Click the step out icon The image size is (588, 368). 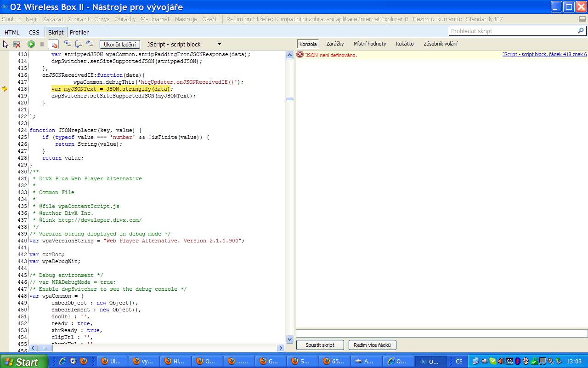[90, 44]
